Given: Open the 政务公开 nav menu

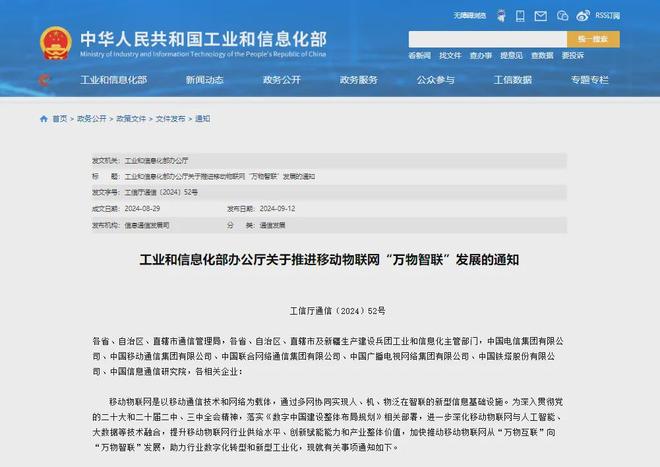Looking at the screenshot, I should pos(282,80).
